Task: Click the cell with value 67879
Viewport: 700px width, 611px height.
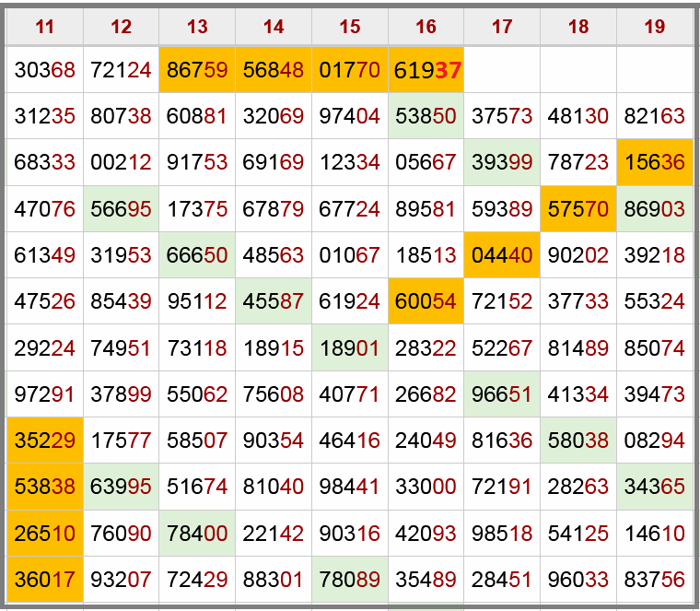Action: click(x=274, y=208)
